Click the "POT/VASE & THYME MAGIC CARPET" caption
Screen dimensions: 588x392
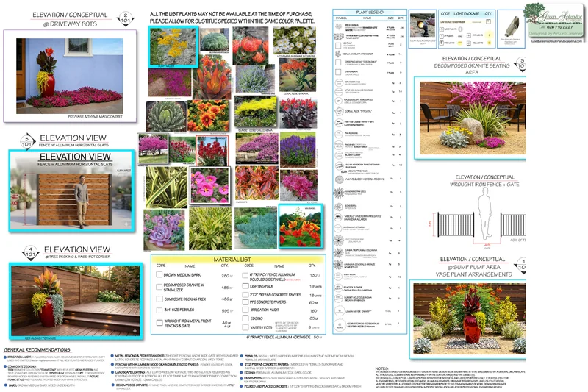point(96,117)
